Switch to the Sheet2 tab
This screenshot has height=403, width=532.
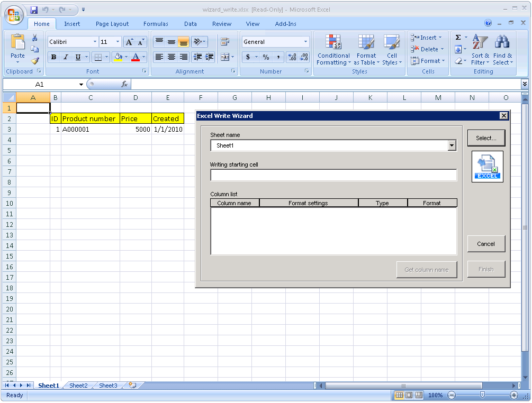point(78,386)
